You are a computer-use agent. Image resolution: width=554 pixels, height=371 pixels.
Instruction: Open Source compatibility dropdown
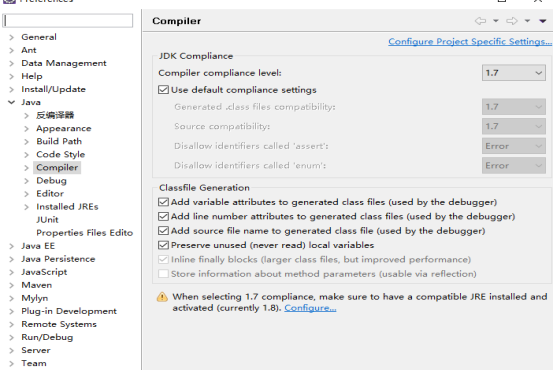pyautogui.click(x=513, y=126)
